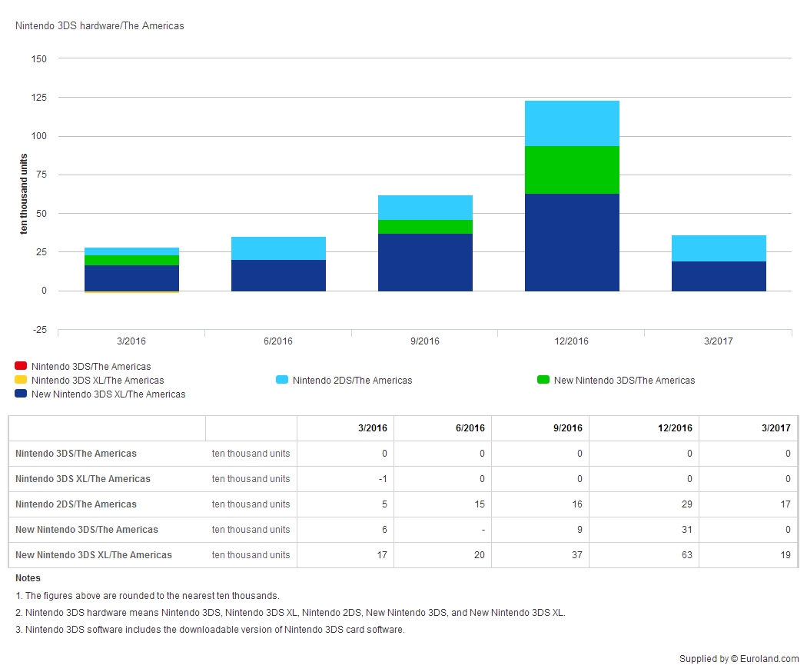Click the 'Notes' heading below the table
Screen dimensions: 807x672
28,578
